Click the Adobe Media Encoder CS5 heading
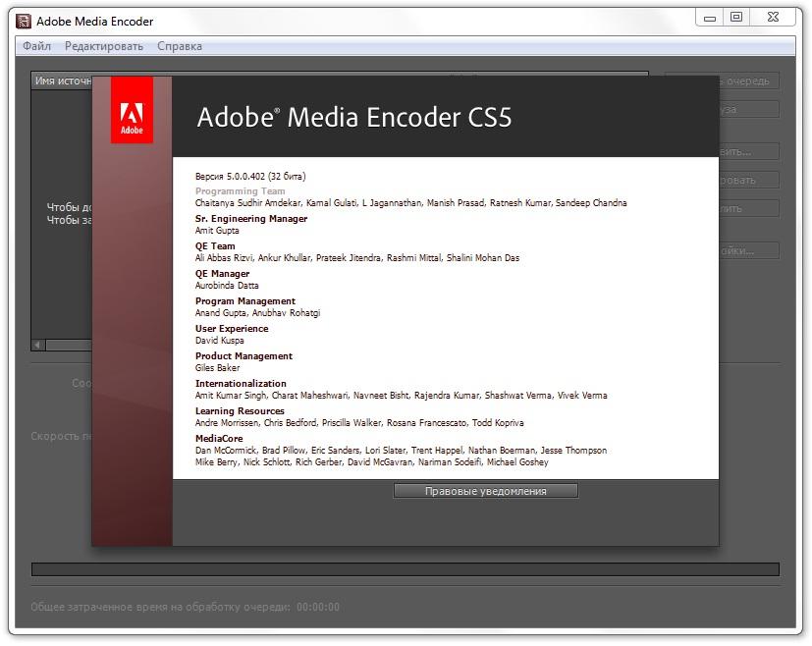This screenshot has width=812, height=646. point(354,117)
